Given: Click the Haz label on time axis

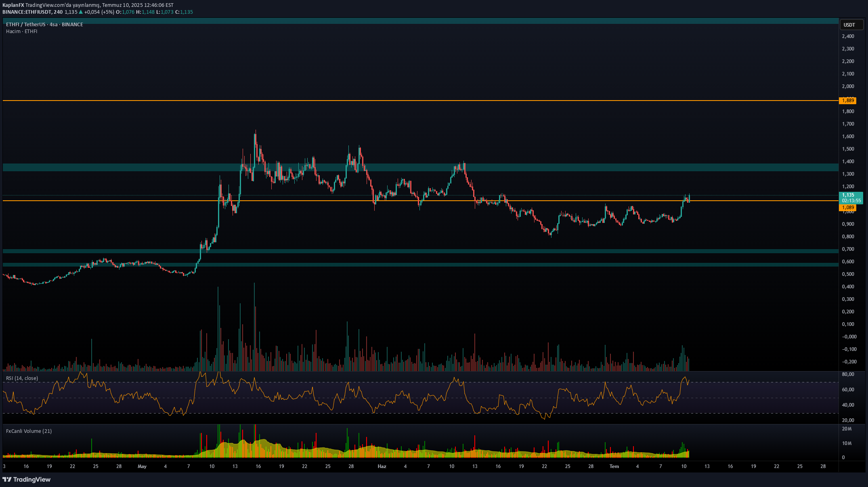Looking at the screenshot, I should [x=382, y=466].
